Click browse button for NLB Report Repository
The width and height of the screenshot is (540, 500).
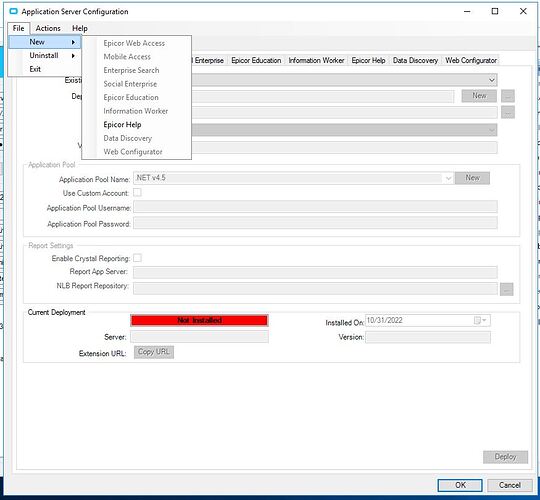507,289
